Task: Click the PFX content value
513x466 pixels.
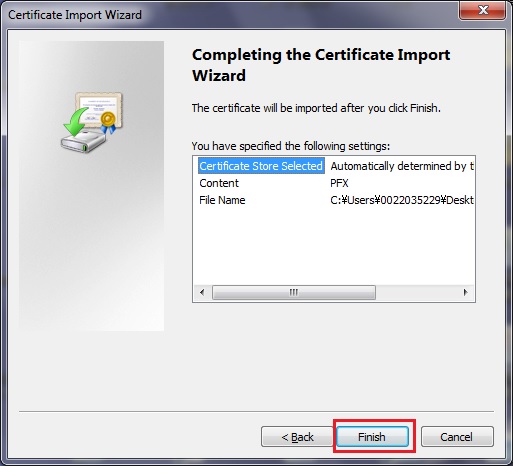Action: (339, 183)
